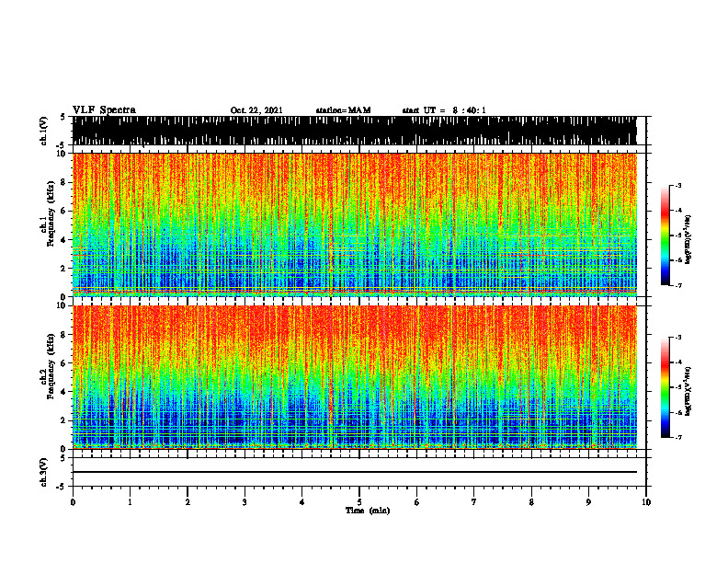Click the "station=MAM" header label
The width and height of the screenshot is (728, 563).
click(x=343, y=110)
